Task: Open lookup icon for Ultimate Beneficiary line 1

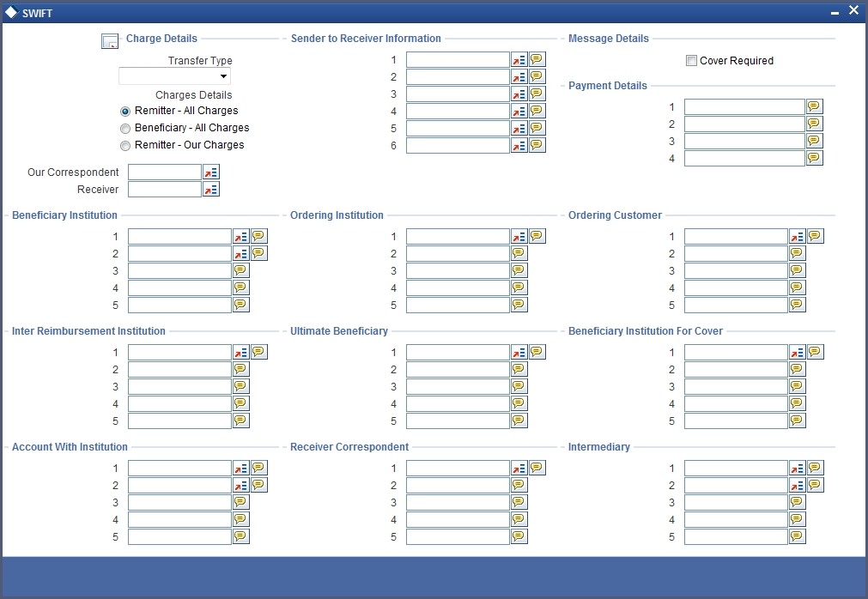Action: tap(519, 353)
